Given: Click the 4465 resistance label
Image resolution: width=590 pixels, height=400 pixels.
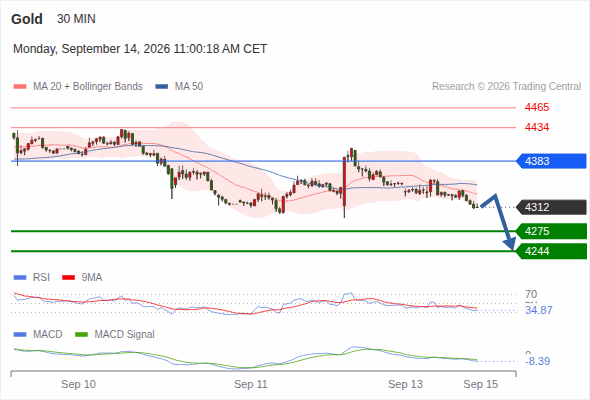Looking at the screenshot, I should [x=537, y=108].
